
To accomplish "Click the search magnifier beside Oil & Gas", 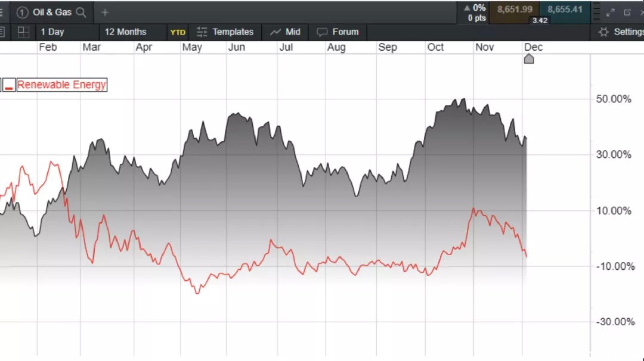I will [81, 13].
